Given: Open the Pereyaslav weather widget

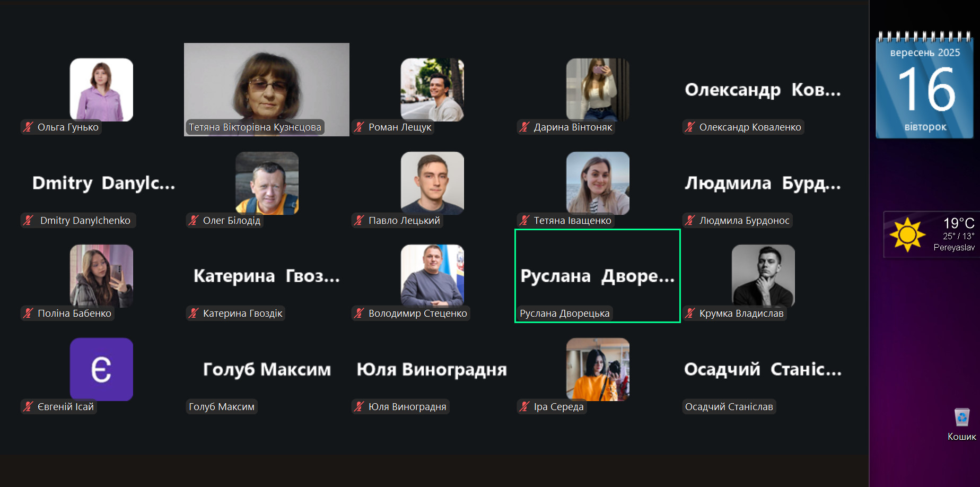Looking at the screenshot, I should pyautogui.click(x=931, y=234).
